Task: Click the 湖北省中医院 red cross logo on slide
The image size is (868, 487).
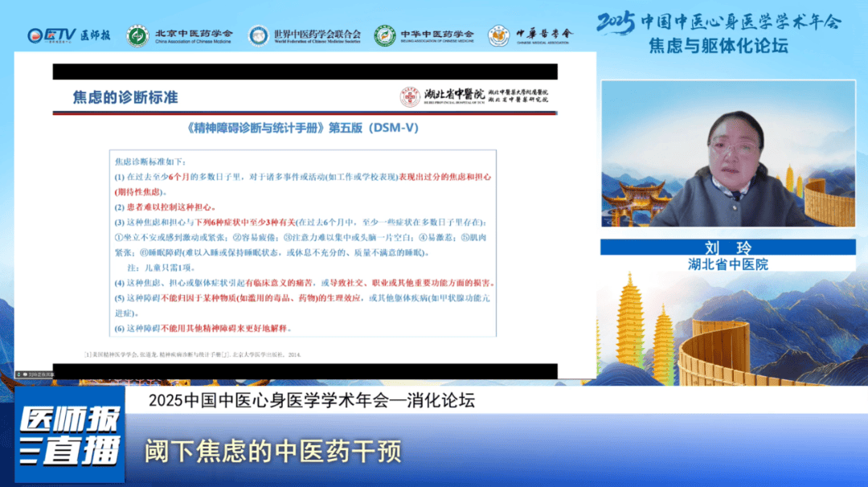Action: coord(410,97)
